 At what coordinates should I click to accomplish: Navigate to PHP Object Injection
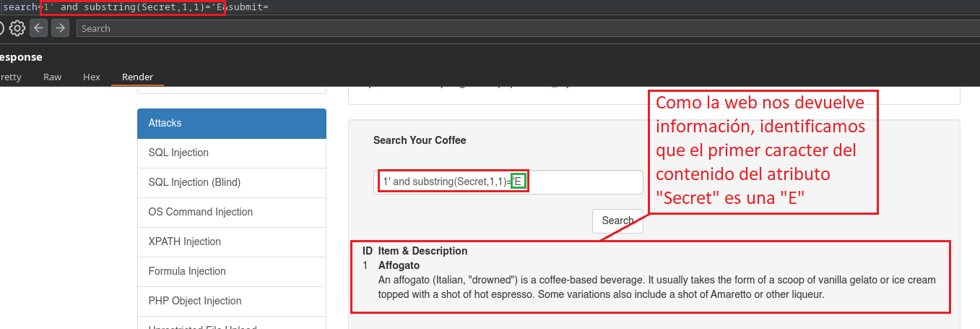[x=195, y=301]
